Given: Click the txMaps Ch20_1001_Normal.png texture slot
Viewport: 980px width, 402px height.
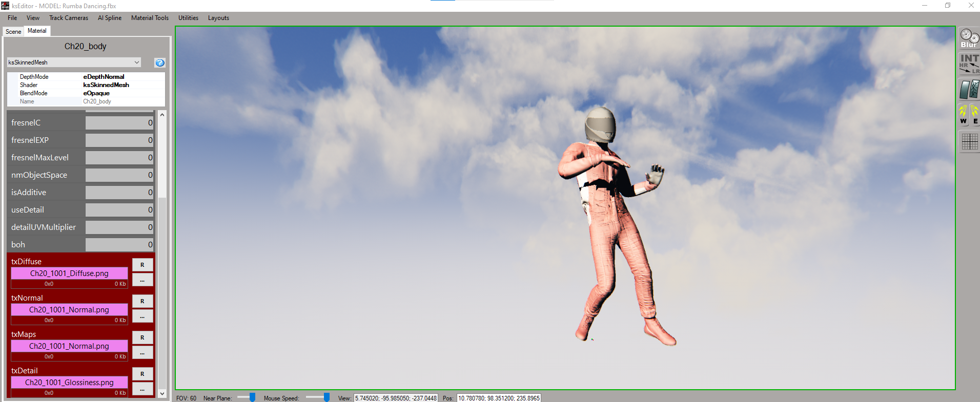Looking at the screenshot, I should pos(69,346).
